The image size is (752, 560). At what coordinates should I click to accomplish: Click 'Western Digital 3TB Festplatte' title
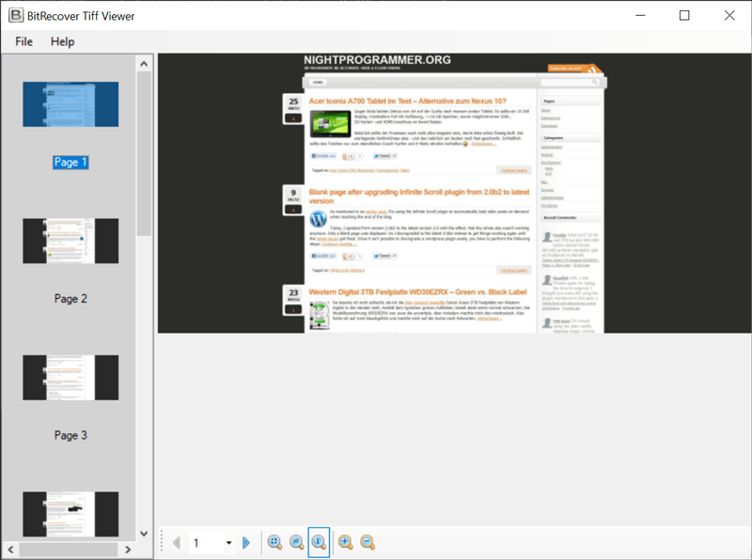(x=417, y=292)
